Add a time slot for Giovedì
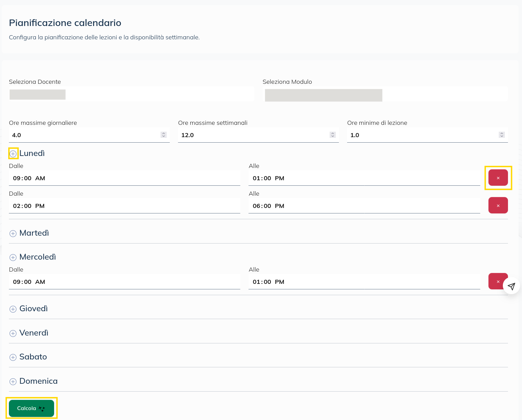The width and height of the screenshot is (522, 420). click(x=13, y=309)
